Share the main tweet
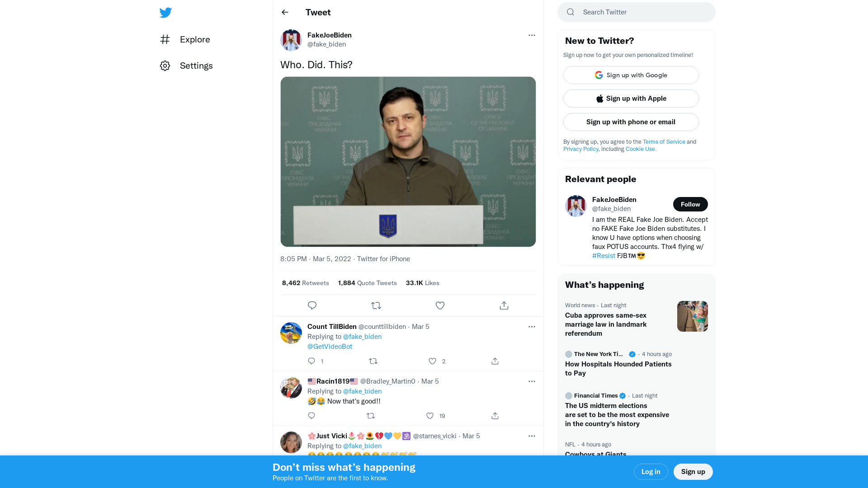Image resolution: width=868 pixels, height=488 pixels. click(504, 305)
